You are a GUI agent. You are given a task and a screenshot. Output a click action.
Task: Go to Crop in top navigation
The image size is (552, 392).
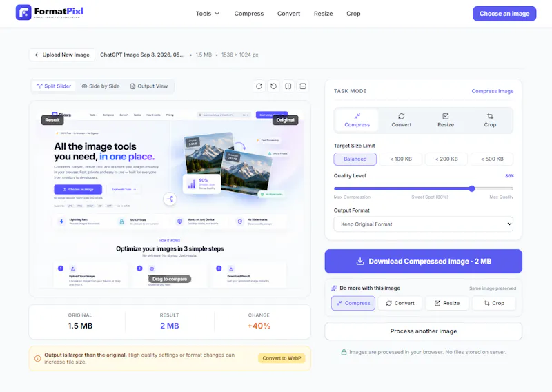353,14
